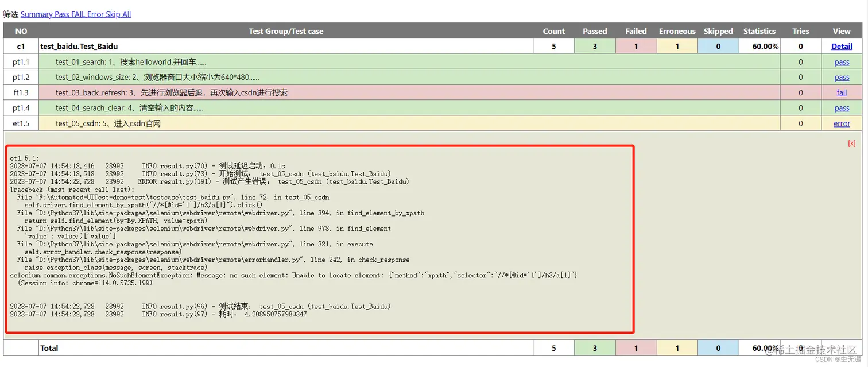Viewport: 868px width, 367px height.
Task: Select the test_05_csdn test case row
Action: pyautogui.click(x=409, y=123)
